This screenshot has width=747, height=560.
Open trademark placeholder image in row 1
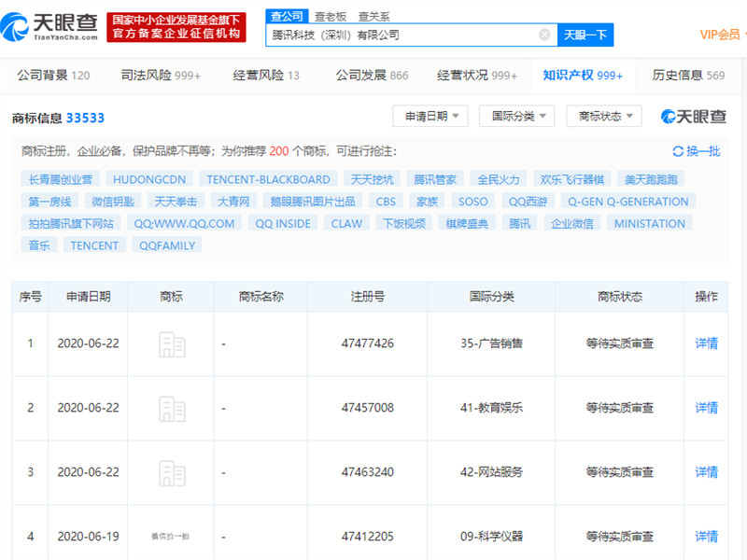(x=172, y=344)
